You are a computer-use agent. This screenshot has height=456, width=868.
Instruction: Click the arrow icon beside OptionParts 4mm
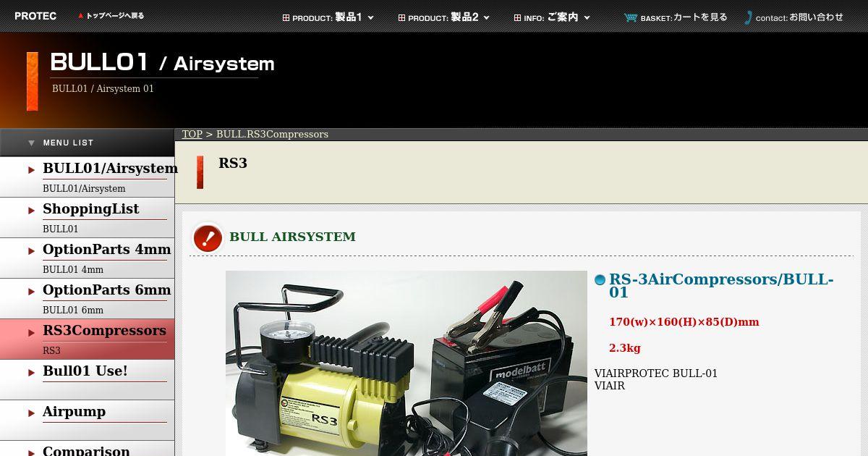coord(31,251)
